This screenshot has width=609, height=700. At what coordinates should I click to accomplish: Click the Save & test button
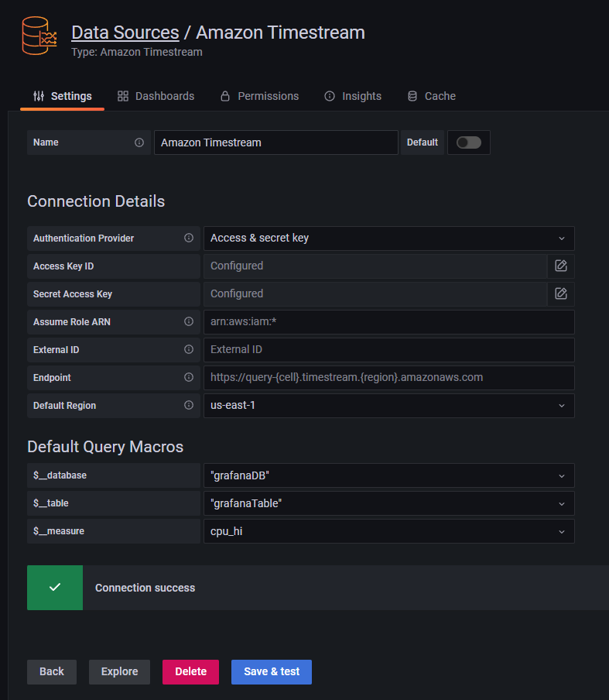[x=271, y=671]
